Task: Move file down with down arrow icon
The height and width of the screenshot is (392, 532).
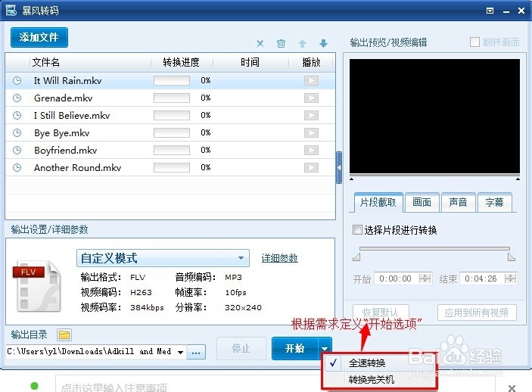Action: click(x=323, y=43)
